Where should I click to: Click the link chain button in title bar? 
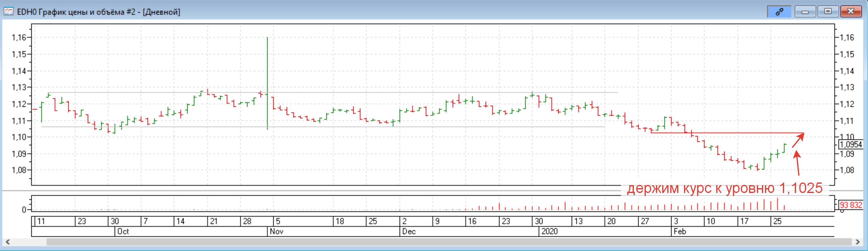point(779,11)
